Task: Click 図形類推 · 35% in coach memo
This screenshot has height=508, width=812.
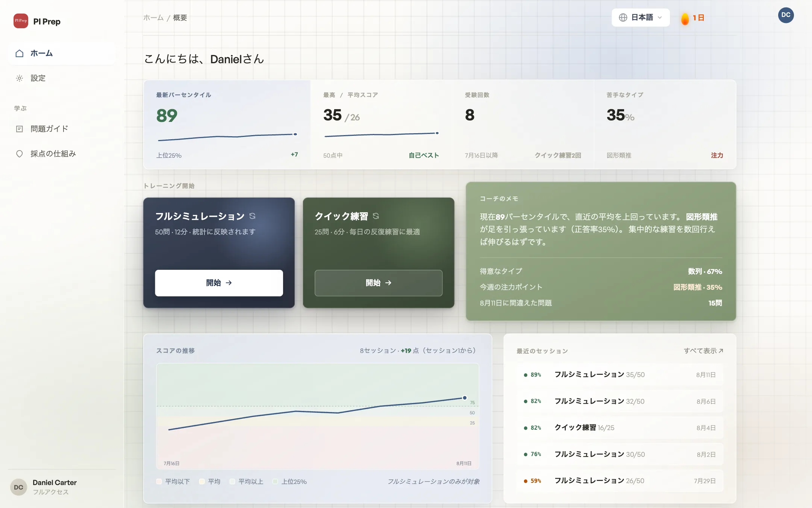Action: 698,287
